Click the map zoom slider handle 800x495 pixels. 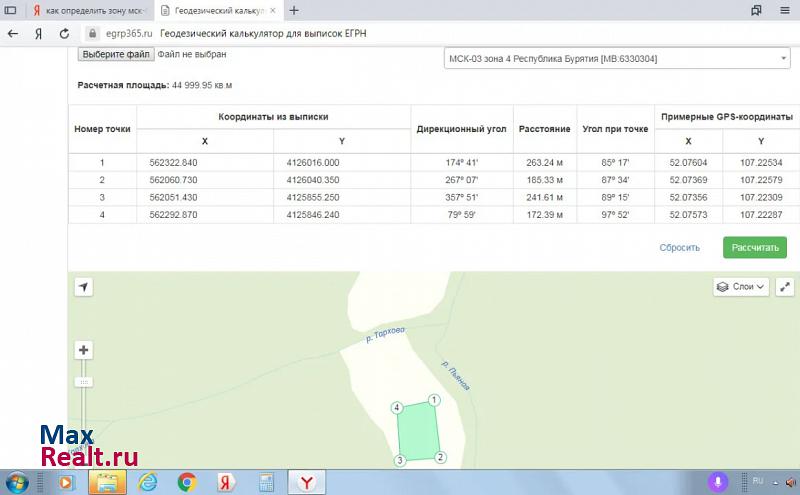click(x=84, y=382)
